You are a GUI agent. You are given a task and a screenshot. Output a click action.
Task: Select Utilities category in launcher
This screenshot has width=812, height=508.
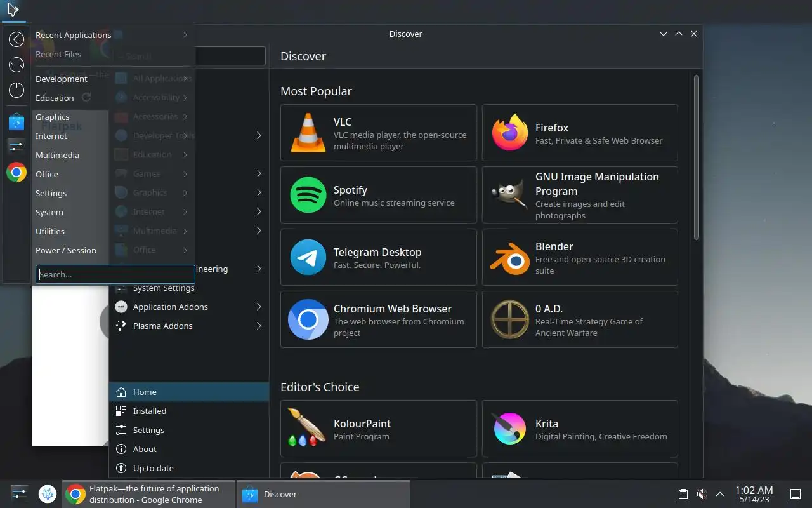(x=50, y=231)
